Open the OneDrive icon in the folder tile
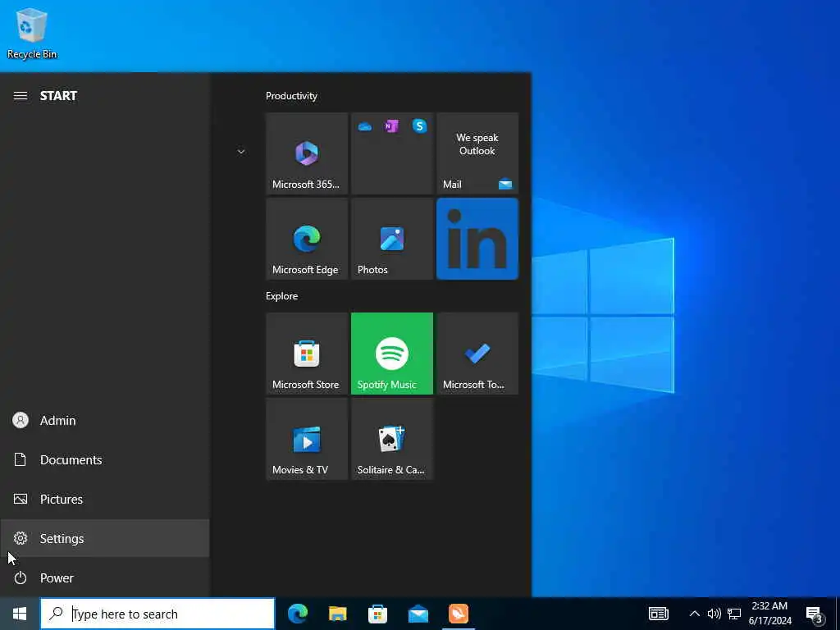The width and height of the screenshot is (840, 630). (x=365, y=126)
